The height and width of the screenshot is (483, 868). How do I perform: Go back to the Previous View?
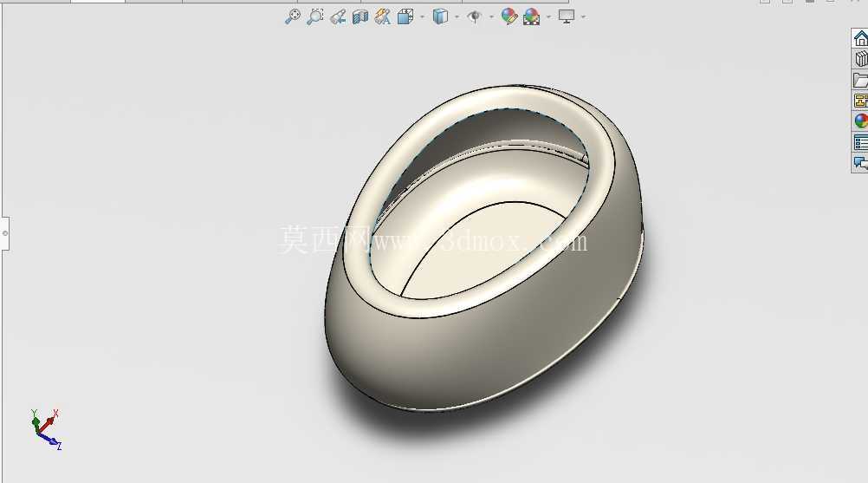pos(338,16)
